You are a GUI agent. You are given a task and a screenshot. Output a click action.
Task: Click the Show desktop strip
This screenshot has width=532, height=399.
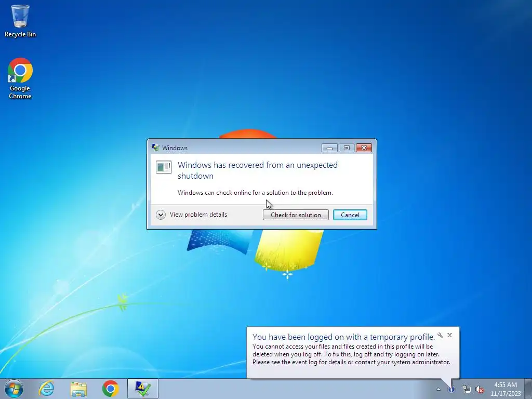528,389
